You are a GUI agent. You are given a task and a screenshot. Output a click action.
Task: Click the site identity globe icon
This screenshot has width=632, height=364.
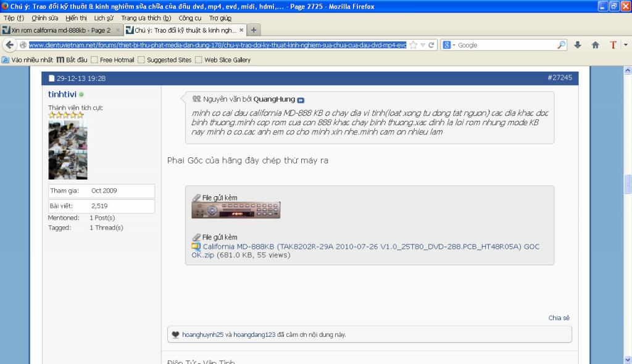pos(23,45)
